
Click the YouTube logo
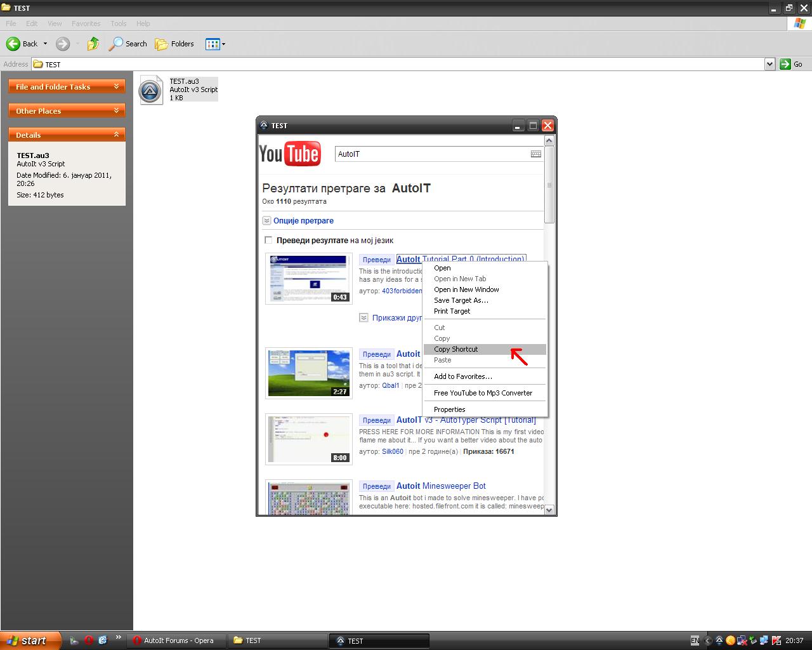(x=290, y=154)
